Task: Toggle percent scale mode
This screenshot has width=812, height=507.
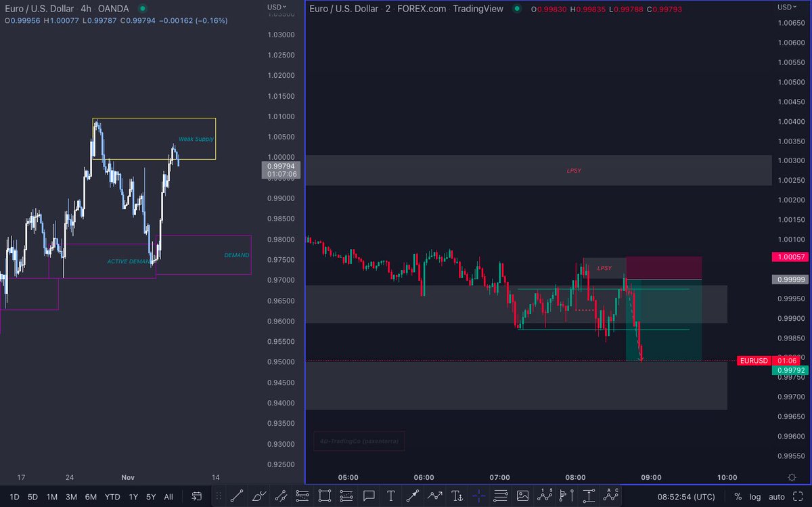Action: point(738,497)
